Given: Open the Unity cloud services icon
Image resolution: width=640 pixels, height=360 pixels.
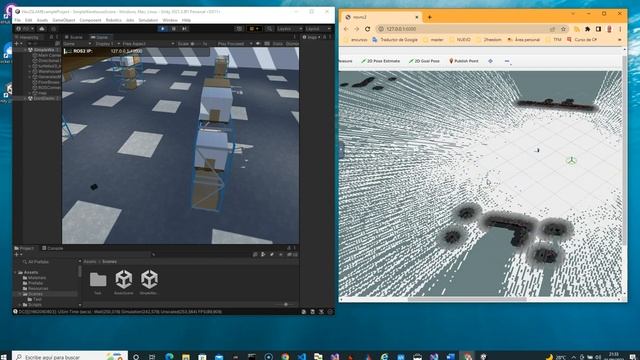Looking at the screenshot, I should [x=42, y=29].
